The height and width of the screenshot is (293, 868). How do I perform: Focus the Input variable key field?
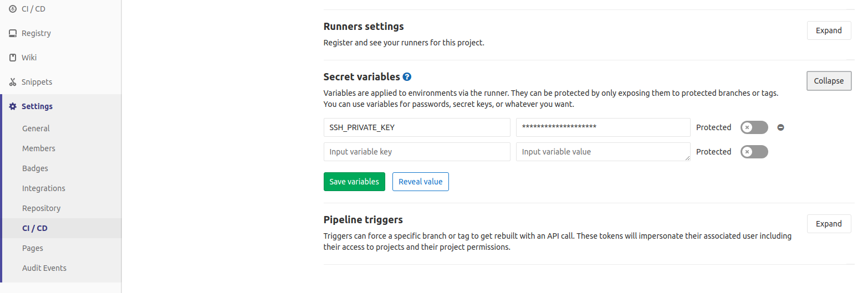pos(416,152)
